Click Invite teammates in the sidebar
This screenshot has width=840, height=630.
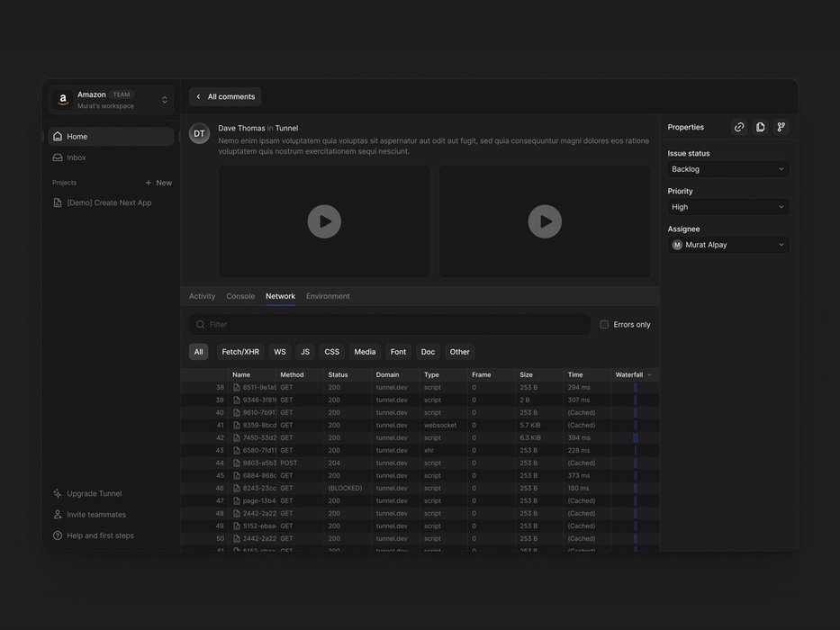(95, 515)
